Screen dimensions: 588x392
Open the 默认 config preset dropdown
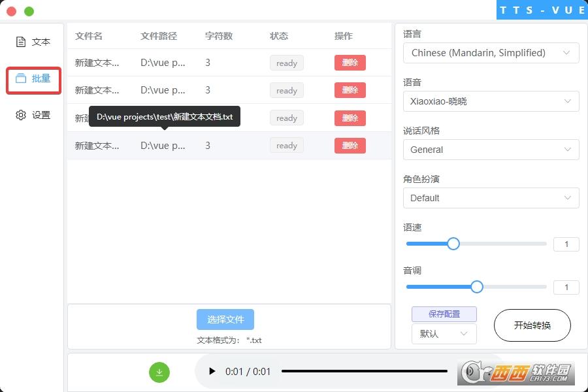pos(444,334)
